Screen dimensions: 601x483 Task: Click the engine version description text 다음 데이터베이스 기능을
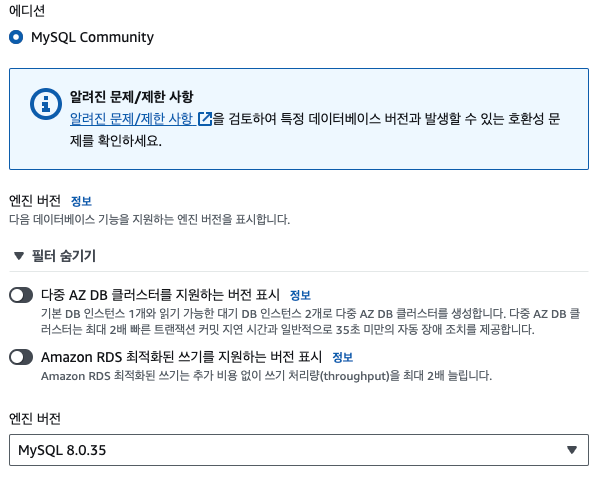click(149, 220)
